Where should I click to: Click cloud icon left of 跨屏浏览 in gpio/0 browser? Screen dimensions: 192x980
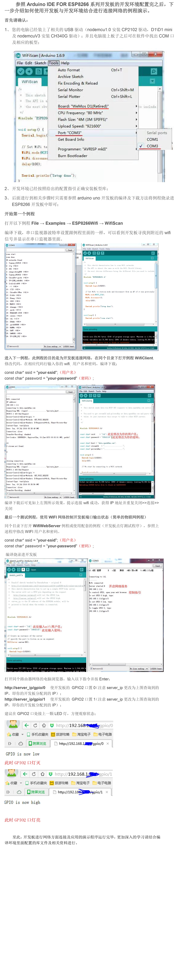(20, 743)
